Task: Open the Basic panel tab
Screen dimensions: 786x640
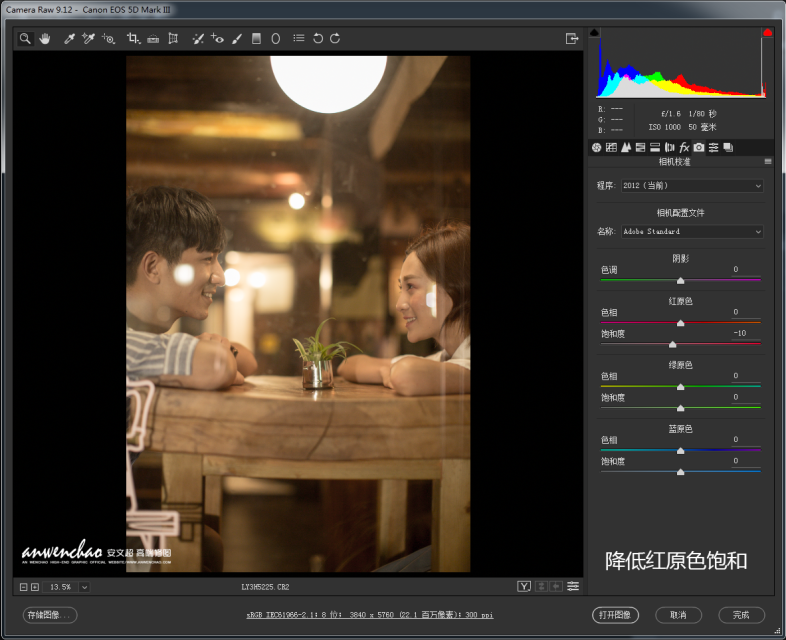Action: [597, 147]
